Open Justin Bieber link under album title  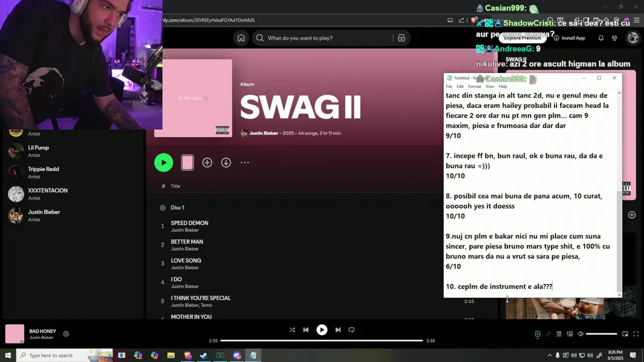coord(264,133)
